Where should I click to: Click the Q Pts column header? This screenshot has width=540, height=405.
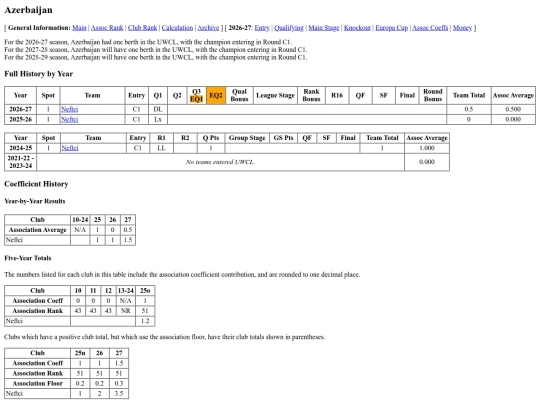(x=211, y=138)
